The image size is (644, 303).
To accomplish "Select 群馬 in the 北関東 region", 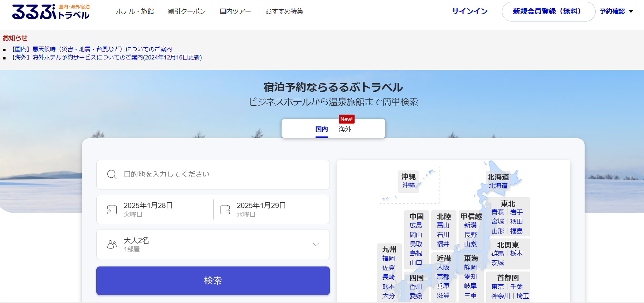I will 498,254.
